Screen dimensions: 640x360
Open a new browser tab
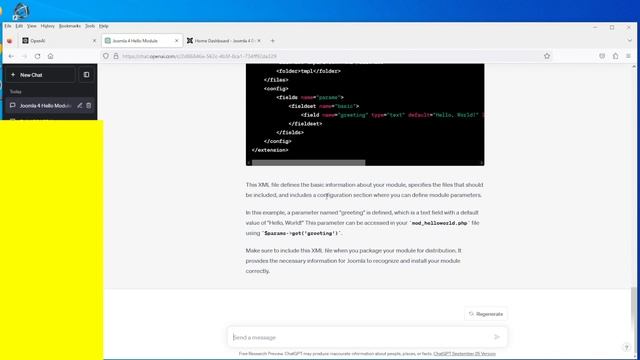click(273, 41)
